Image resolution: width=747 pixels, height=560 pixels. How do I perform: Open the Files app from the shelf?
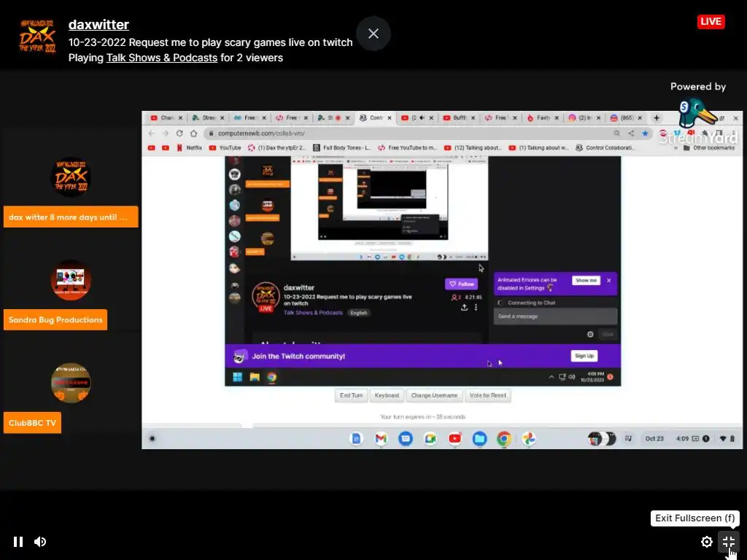480,438
